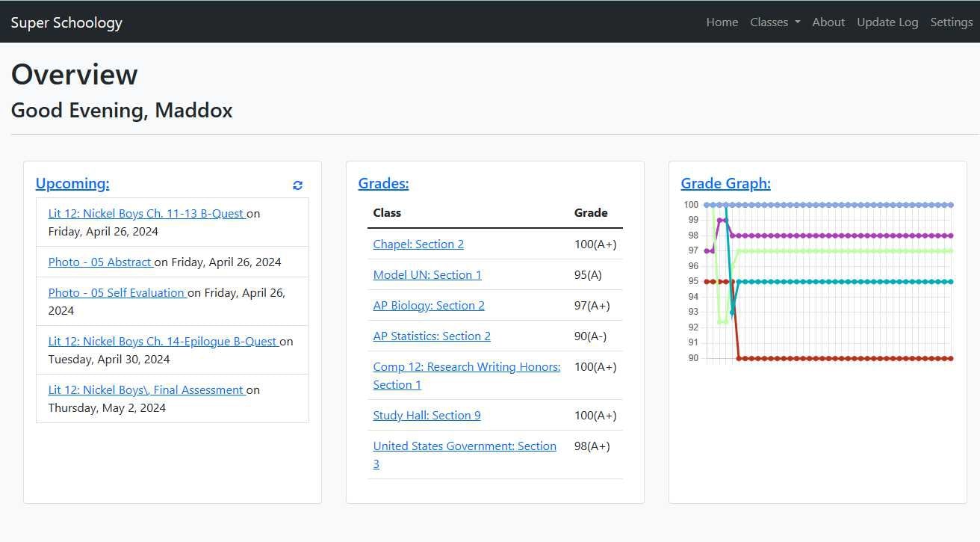Open the Grade Graph: heading link

(725, 183)
